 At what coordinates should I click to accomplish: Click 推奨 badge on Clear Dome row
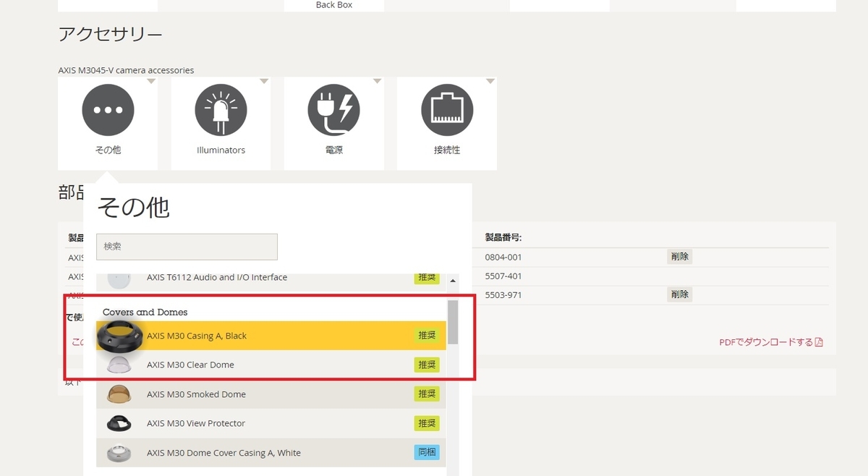(x=427, y=365)
